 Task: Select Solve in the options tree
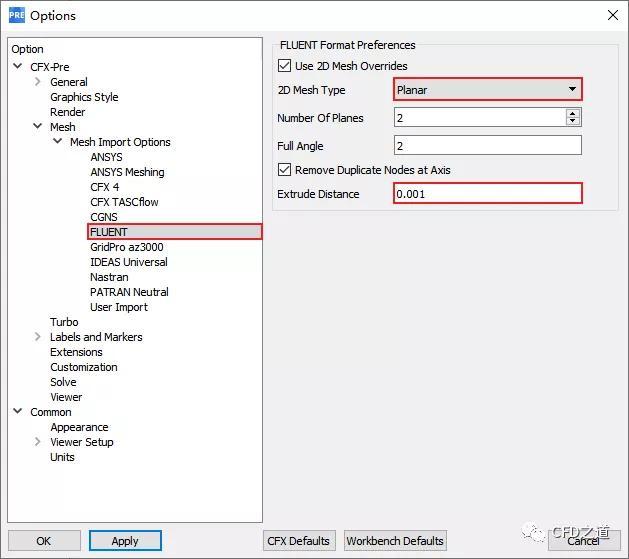[63, 382]
